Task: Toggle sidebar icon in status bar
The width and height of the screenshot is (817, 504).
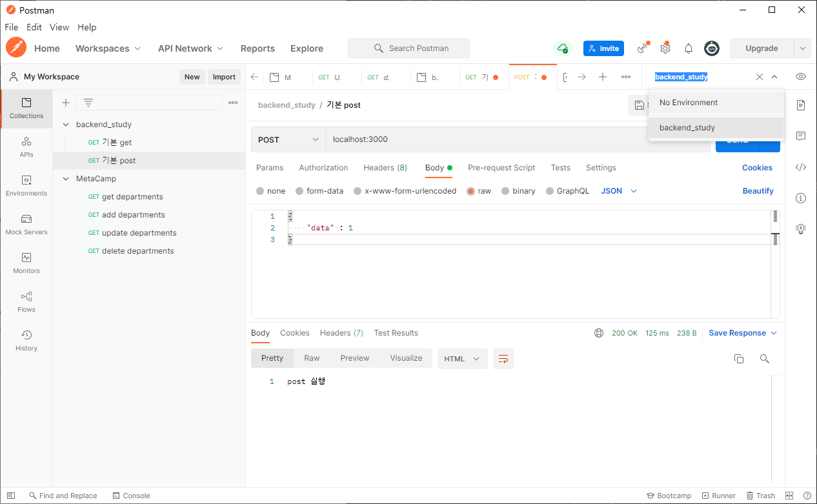Action: (x=11, y=496)
